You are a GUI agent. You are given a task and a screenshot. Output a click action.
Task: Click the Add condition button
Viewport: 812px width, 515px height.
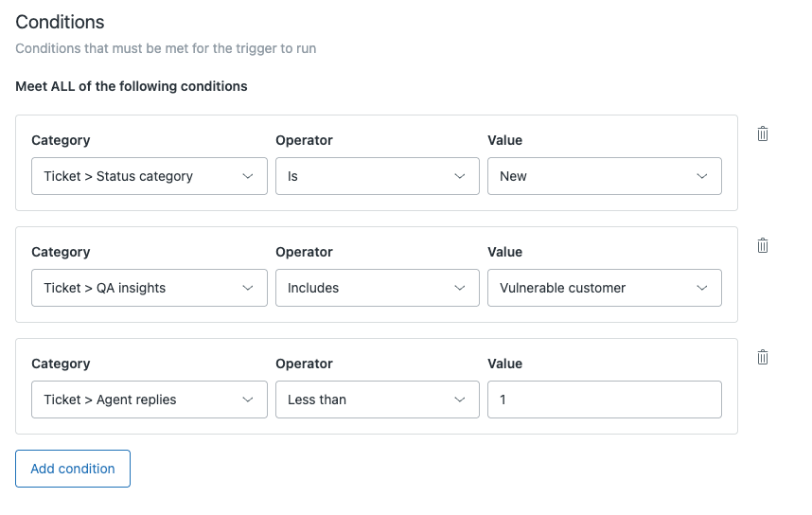coord(73,469)
